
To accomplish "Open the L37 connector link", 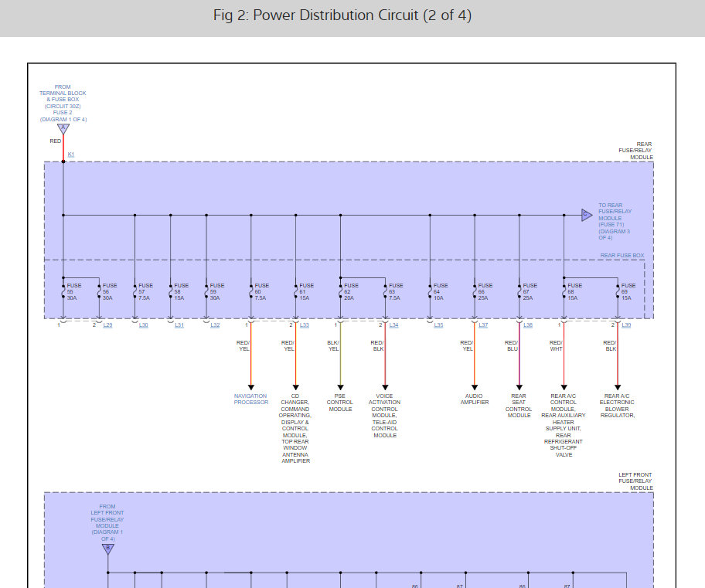I will 483,325.
